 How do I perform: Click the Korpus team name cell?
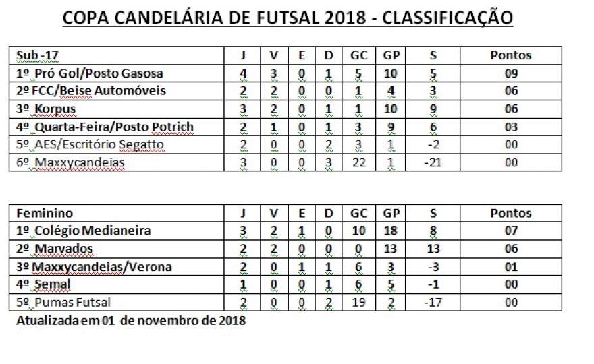pos(117,109)
